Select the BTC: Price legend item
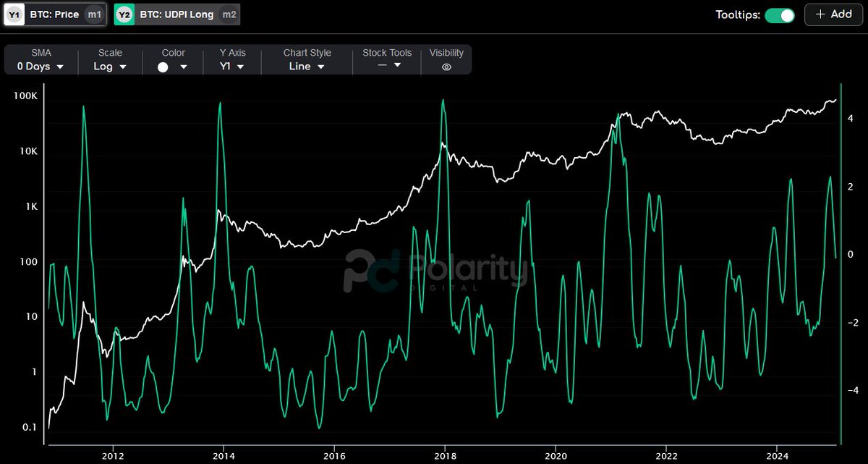 (x=56, y=13)
